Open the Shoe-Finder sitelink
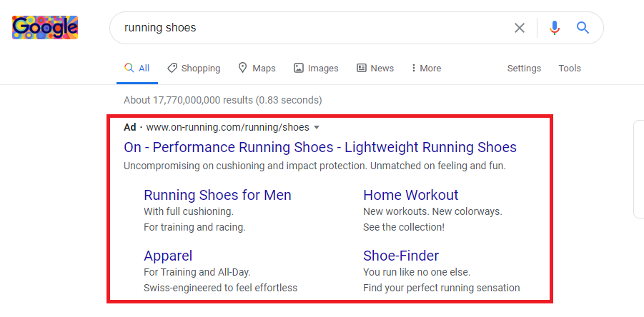This screenshot has height=317, width=644. (x=401, y=256)
